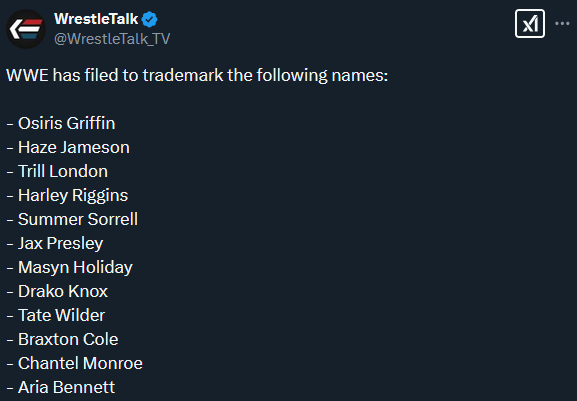Click the name Jax Presley

61,244
